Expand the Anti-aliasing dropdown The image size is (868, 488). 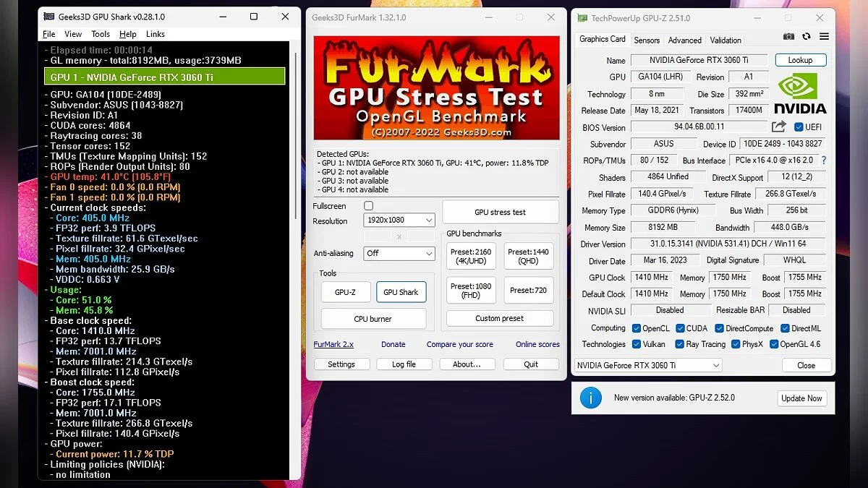(x=399, y=253)
